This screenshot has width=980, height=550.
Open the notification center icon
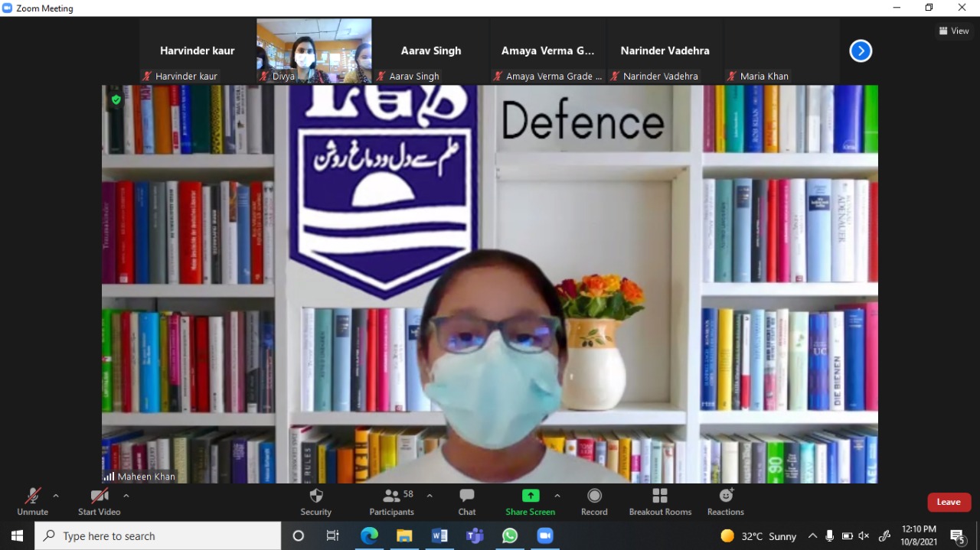point(958,536)
